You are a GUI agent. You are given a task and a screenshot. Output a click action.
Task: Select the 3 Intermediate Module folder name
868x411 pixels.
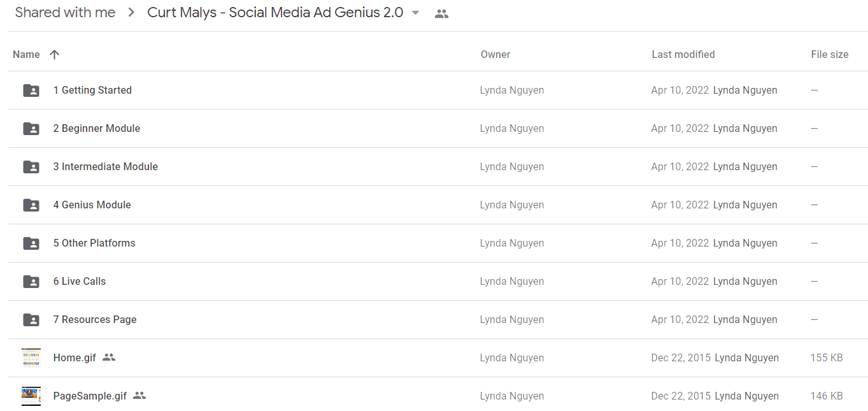coord(106,167)
